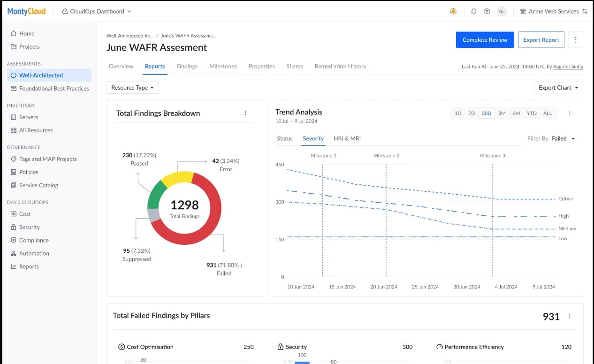Screen dimensions: 594x364
Task: Expand the Resource Type dropdown
Action: [x=132, y=88]
